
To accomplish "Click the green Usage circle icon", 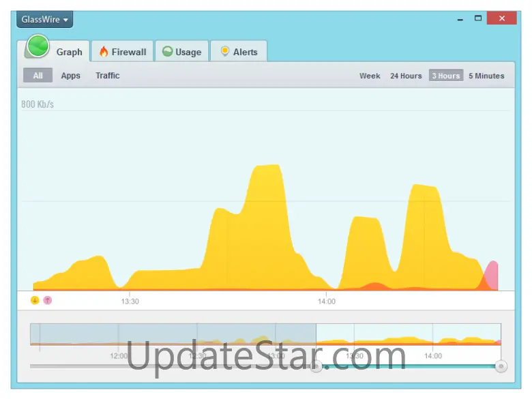I will [x=167, y=51].
